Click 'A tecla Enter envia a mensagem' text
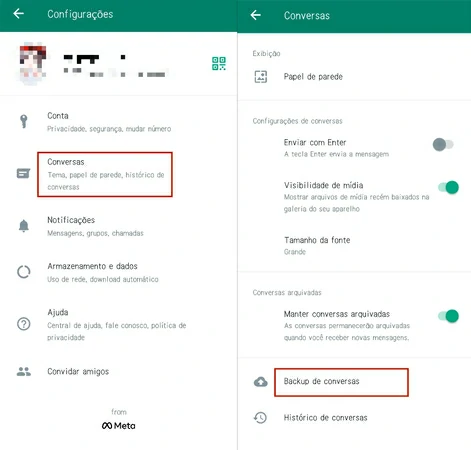Image resolution: width=471 pixels, height=450 pixels. click(x=336, y=154)
